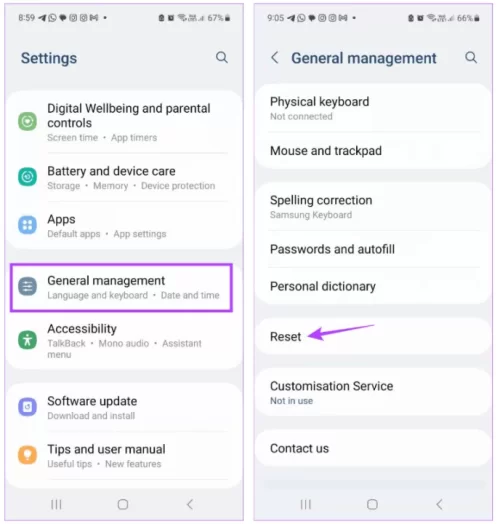Image resolution: width=500 pixels, height=524 pixels.
Task: Tap the green Accessibility person icon
Action: coord(27,340)
